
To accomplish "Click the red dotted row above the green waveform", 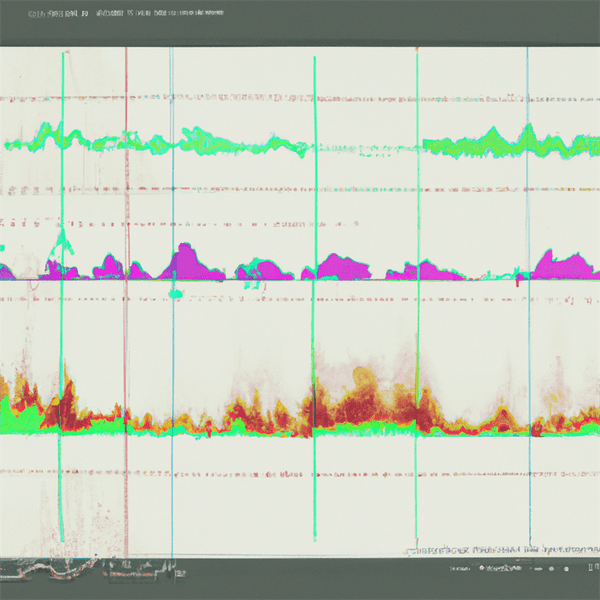I will coord(300,100).
